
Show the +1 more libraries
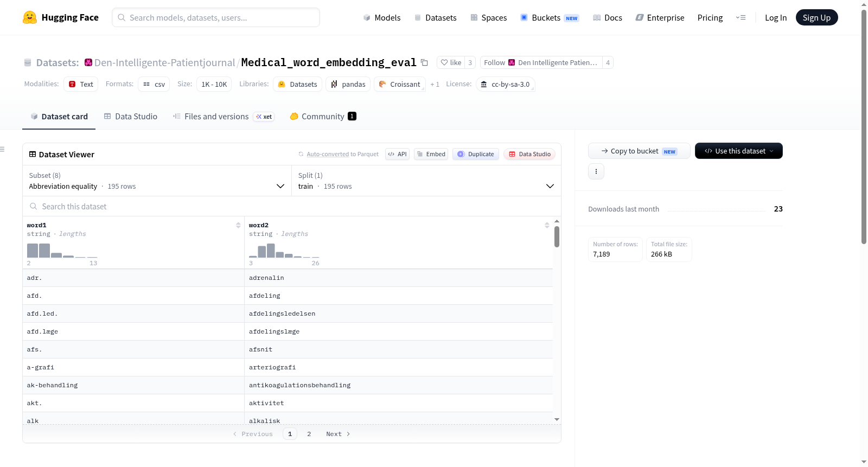pyautogui.click(x=435, y=84)
